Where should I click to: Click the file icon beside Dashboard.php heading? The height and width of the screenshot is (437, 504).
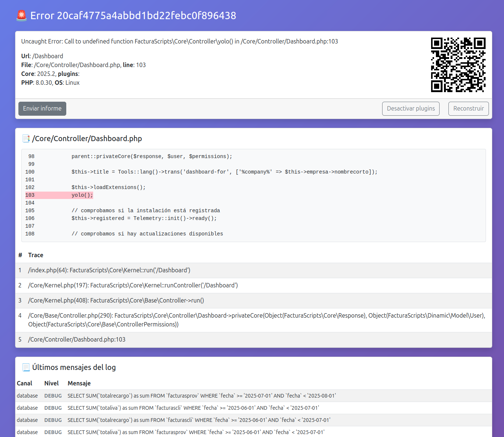[x=26, y=139]
